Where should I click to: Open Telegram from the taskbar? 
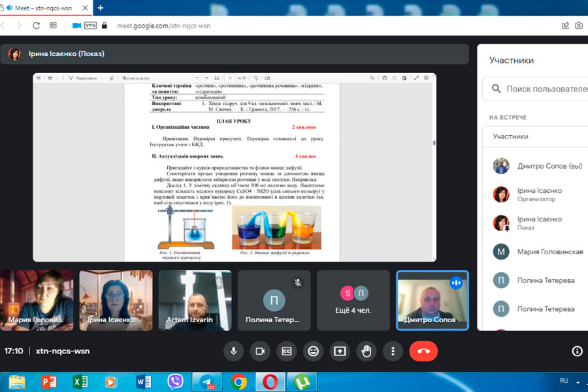[207, 382]
